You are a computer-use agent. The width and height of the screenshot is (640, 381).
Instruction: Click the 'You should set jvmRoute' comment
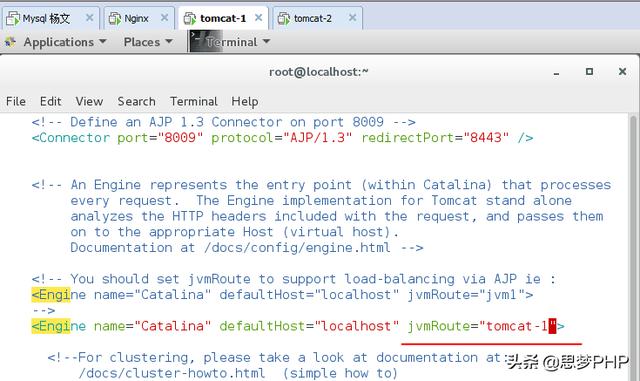pyautogui.click(x=293, y=279)
